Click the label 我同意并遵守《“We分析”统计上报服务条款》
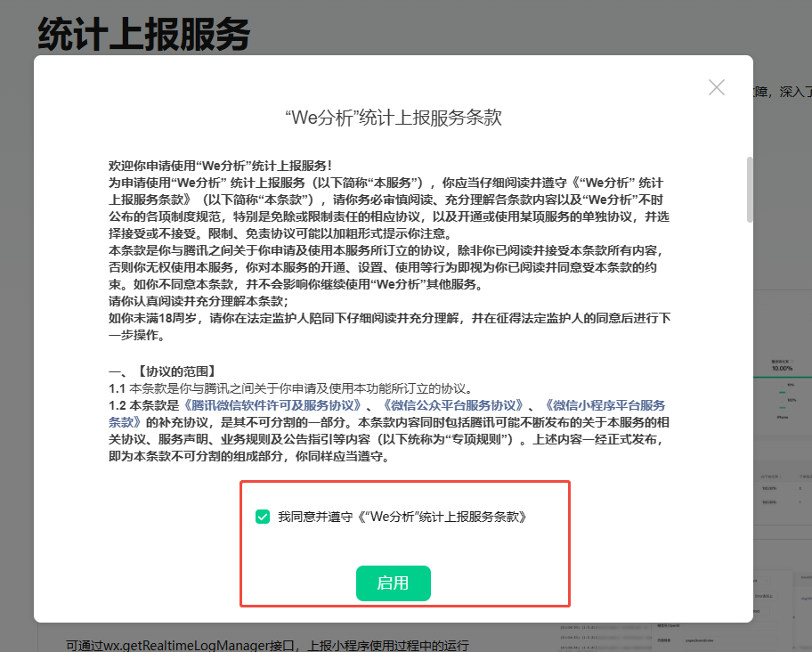The image size is (812, 652). point(402,517)
